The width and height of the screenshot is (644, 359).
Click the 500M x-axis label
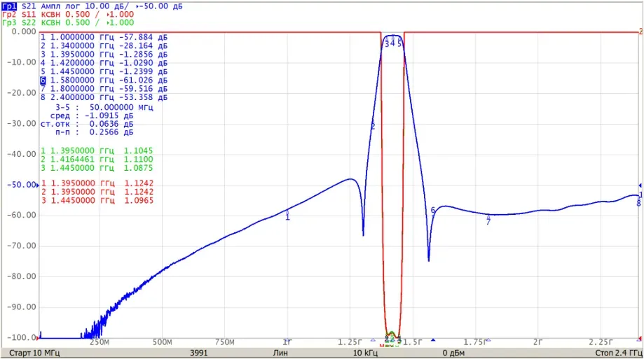pos(163,342)
